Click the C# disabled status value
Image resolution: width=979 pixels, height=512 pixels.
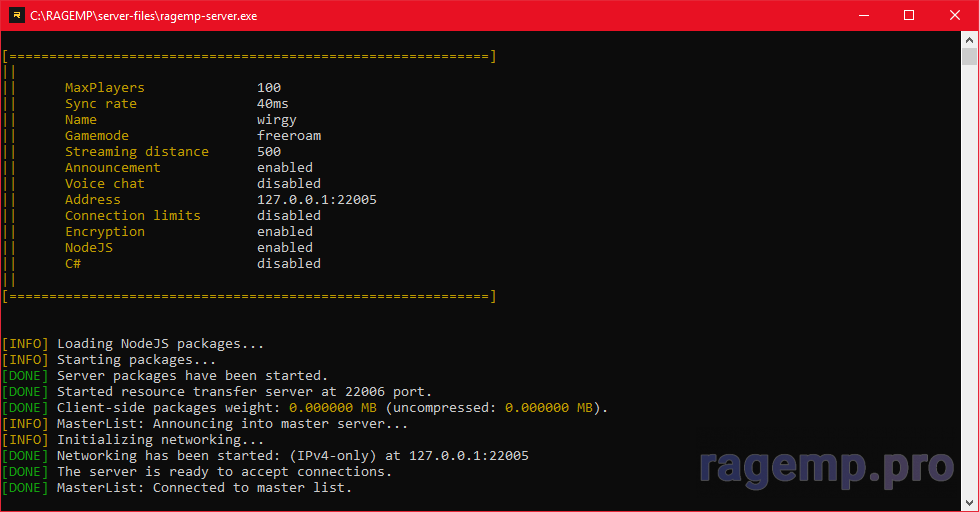point(288,264)
